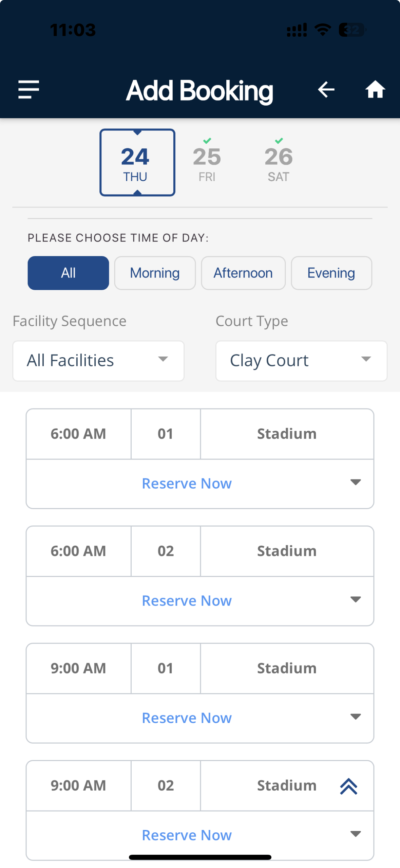Tap the scroll-to-top double chevron icon

point(348,786)
